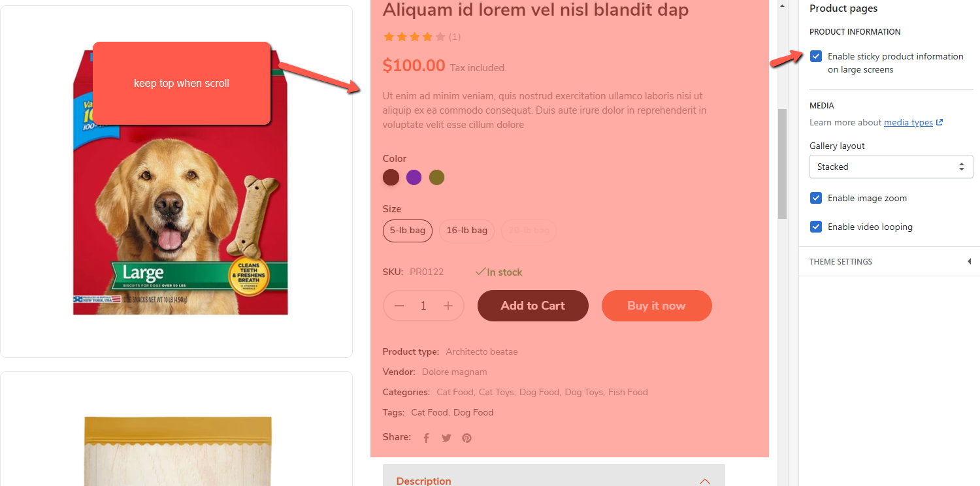Share product on Pinterest icon
This screenshot has width=980, height=486.
466,438
